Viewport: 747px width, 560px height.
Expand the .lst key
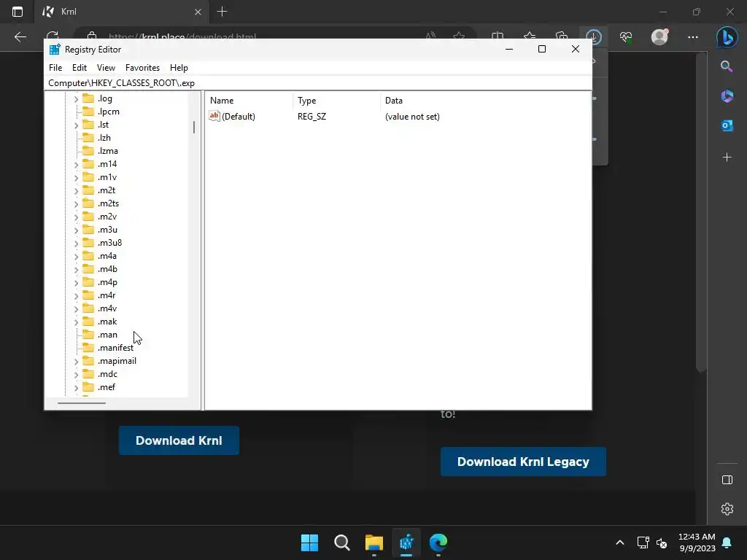(x=76, y=125)
